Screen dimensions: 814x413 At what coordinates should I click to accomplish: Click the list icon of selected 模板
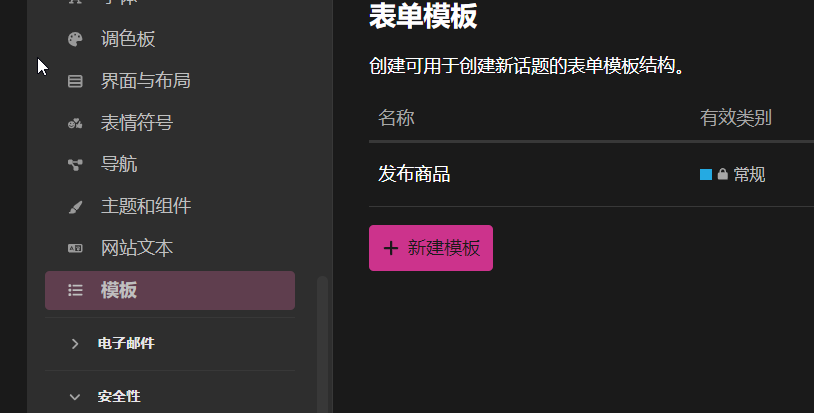75,290
